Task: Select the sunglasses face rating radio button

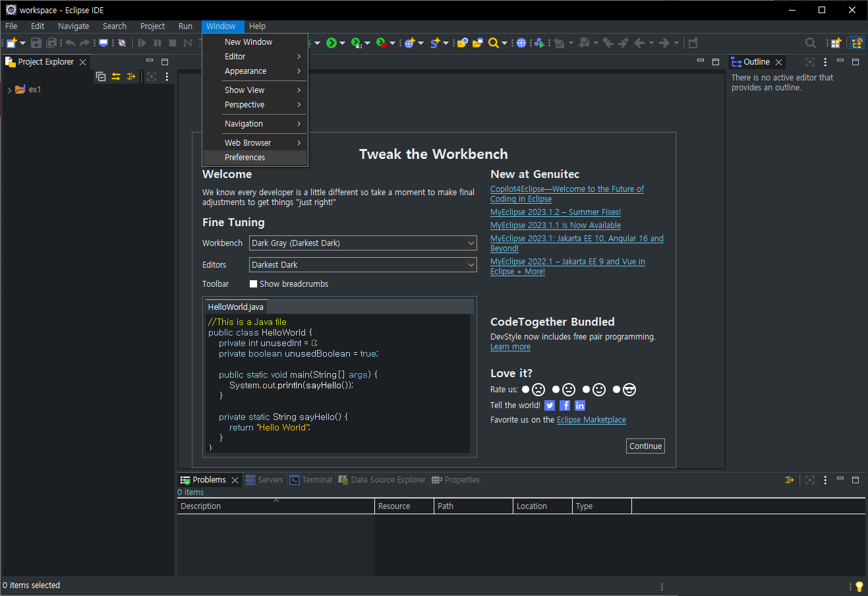Action: 617,390
